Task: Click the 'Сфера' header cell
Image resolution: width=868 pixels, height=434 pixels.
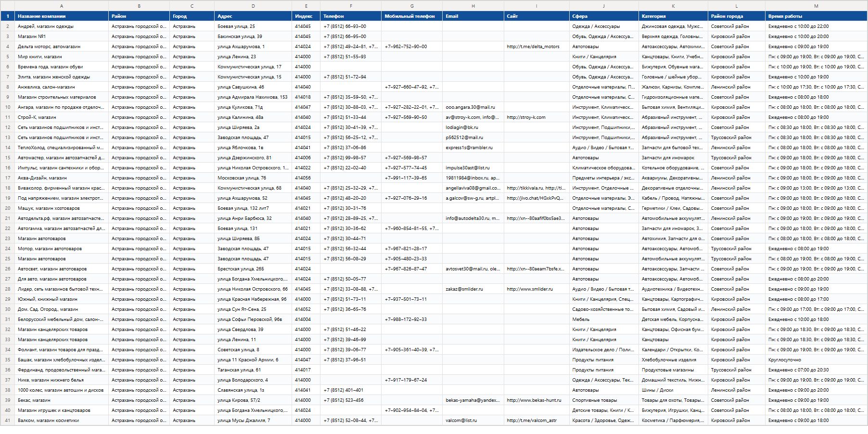Action: click(x=604, y=16)
